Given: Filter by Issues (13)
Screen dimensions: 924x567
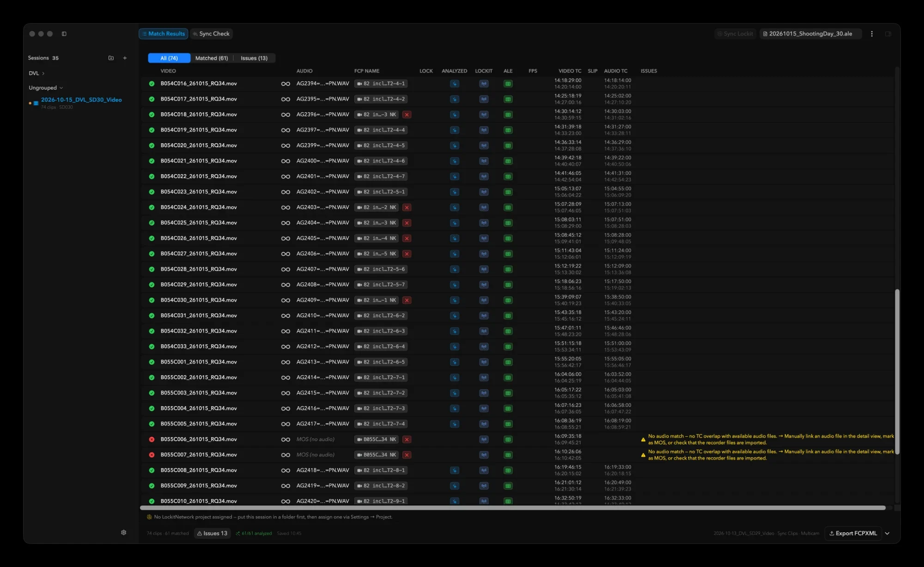Looking at the screenshot, I should pyautogui.click(x=254, y=58).
